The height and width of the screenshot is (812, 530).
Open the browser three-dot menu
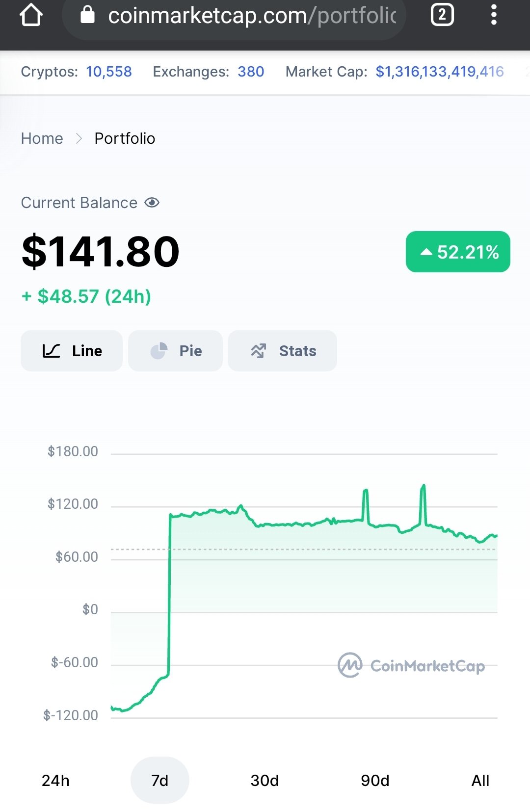[x=494, y=15]
